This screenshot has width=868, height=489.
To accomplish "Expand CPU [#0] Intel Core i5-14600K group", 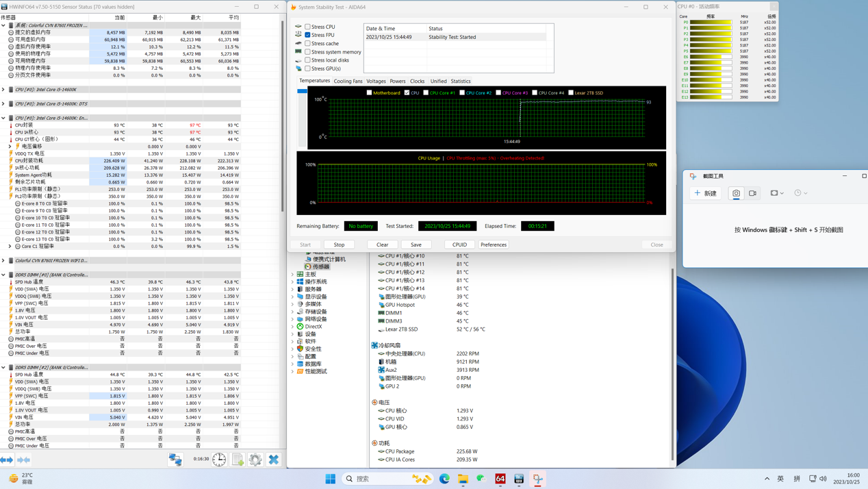I will 3,90.
